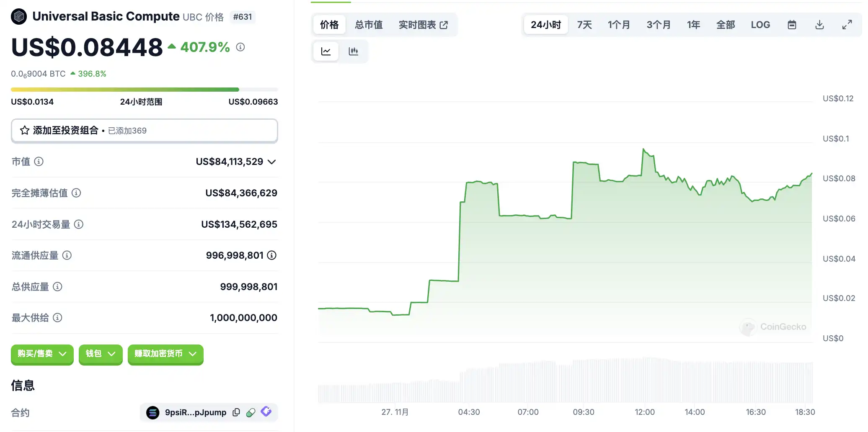Image resolution: width=868 pixels, height=432 pixels.
Task: Select the line chart icon
Action: coord(326,51)
